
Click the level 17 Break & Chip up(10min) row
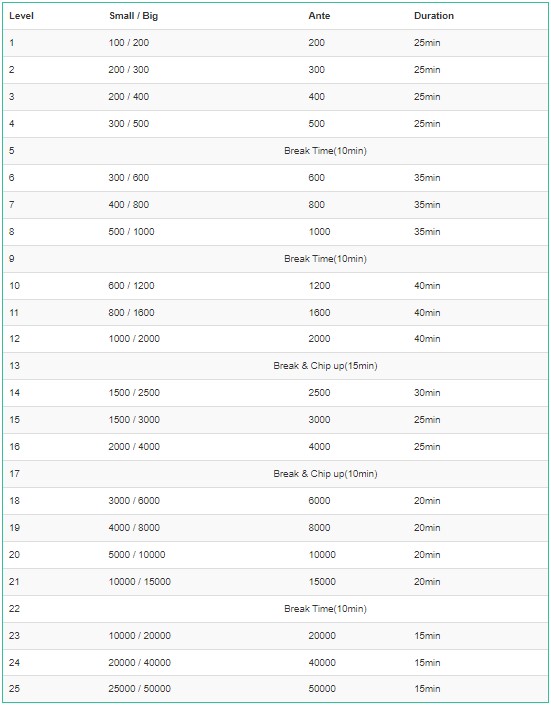click(275, 473)
